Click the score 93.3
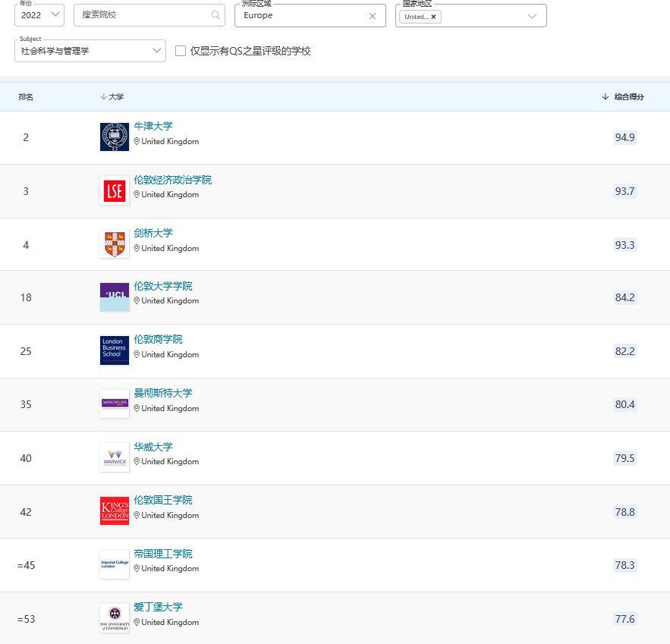 tap(624, 245)
